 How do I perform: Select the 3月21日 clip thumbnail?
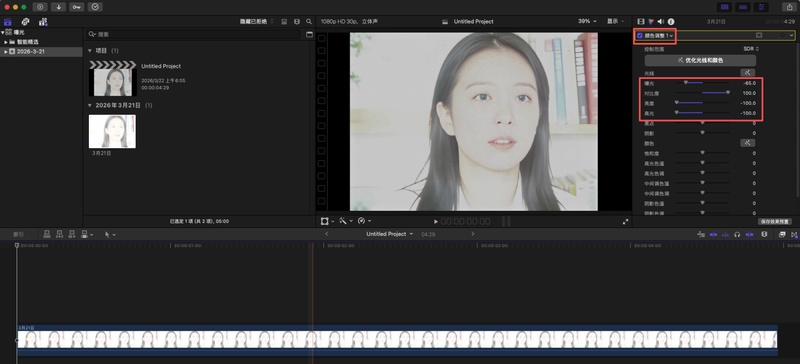tap(112, 131)
